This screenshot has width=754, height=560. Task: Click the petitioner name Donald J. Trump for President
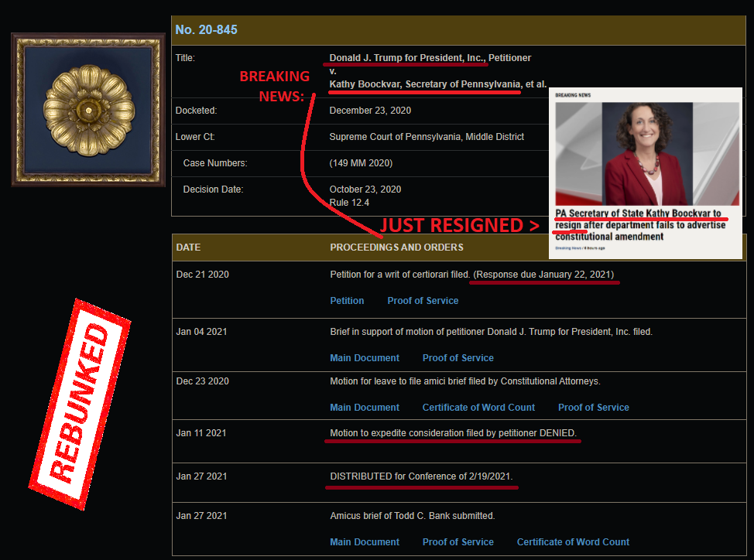pyautogui.click(x=406, y=58)
